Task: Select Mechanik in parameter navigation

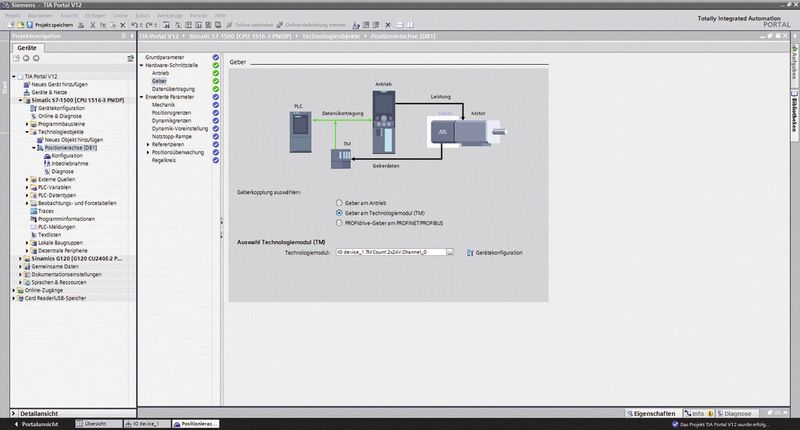Action: pyautogui.click(x=163, y=105)
